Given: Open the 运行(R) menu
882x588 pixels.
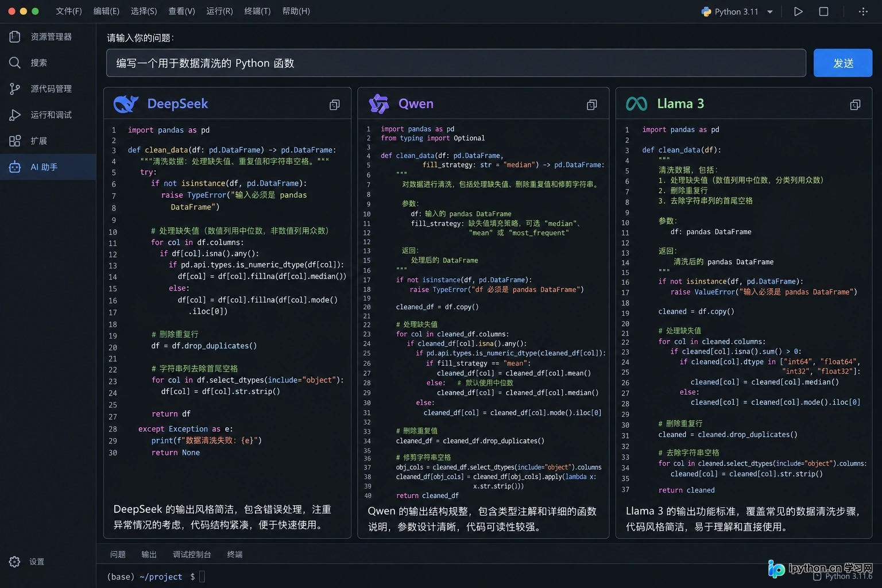Looking at the screenshot, I should pyautogui.click(x=219, y=11).
